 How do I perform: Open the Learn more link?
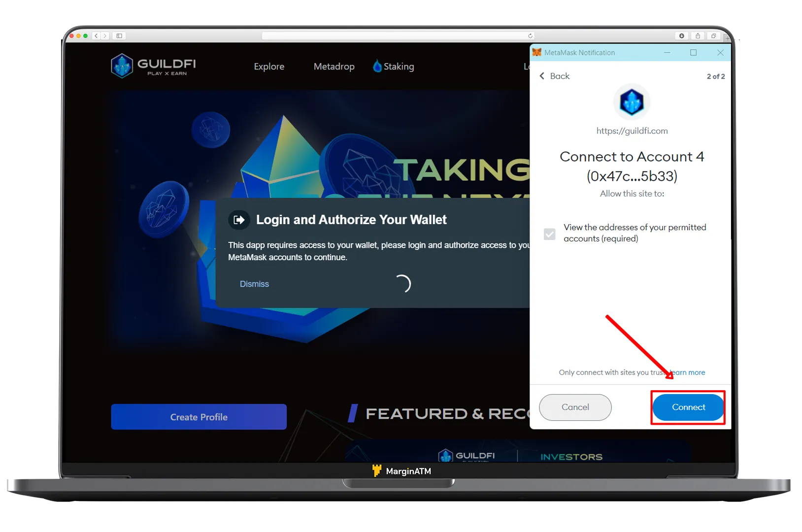(688, 372)
